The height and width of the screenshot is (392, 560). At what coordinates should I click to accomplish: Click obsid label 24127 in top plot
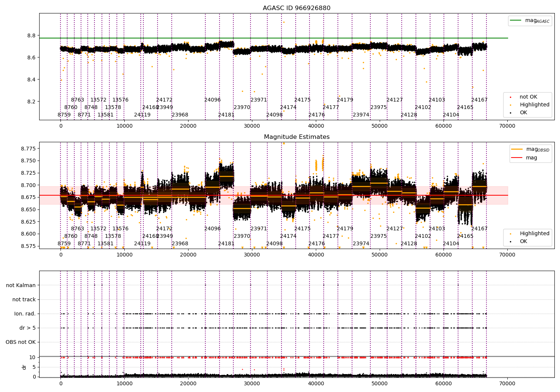[395, 100]
